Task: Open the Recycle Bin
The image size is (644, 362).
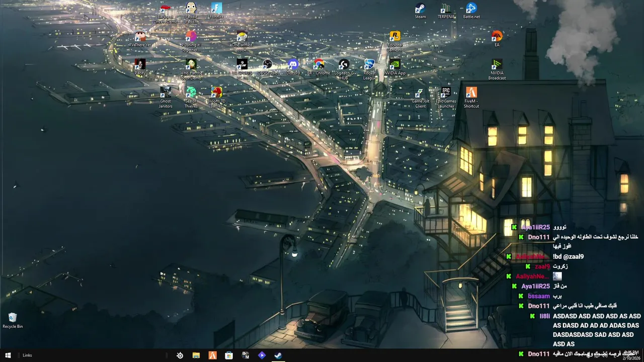Action: (x=13, y=320)
